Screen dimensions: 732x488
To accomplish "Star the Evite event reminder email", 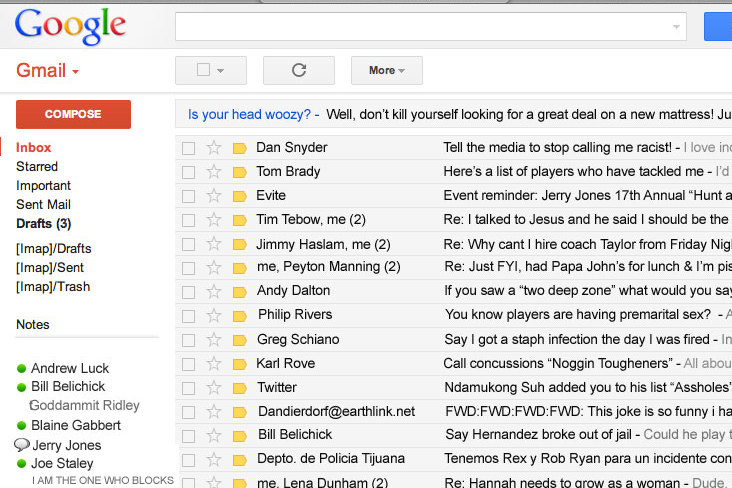I will coord(214,195).
